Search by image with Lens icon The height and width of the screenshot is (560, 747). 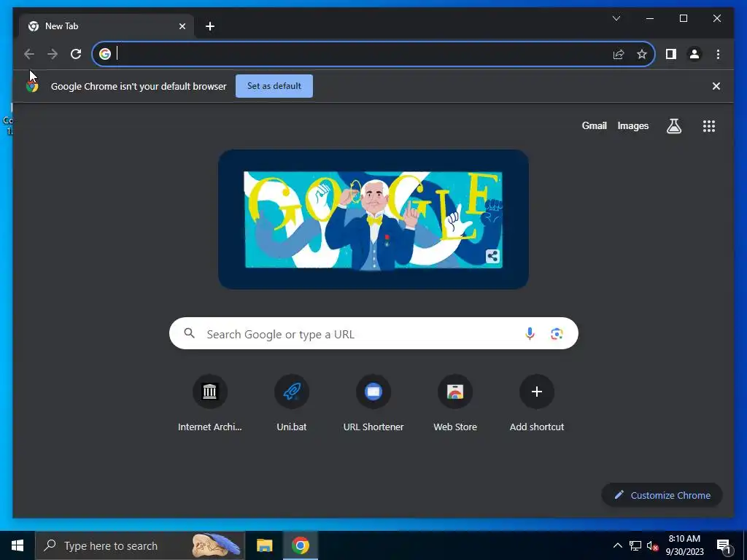[557, 334]
